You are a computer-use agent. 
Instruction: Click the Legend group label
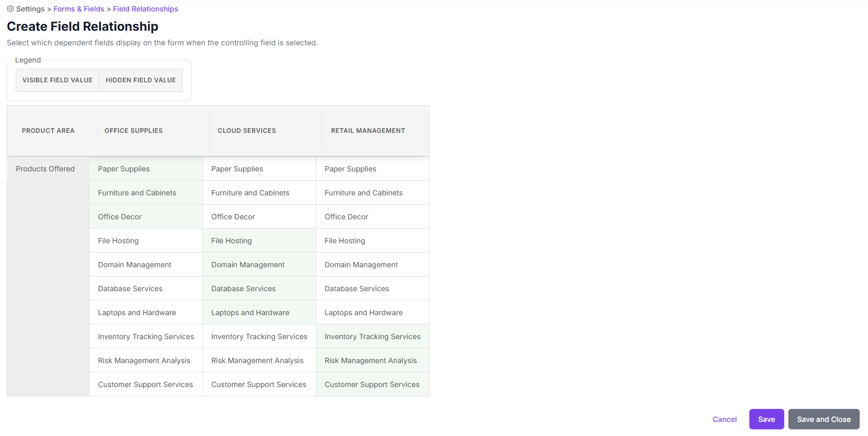click(x=28, y=60)
